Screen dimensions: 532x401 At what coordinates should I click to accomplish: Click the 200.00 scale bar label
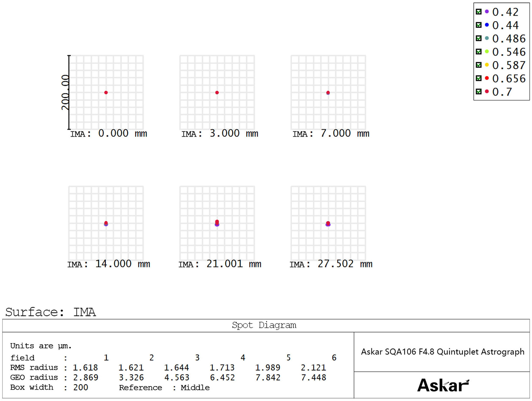pos(65,92)
